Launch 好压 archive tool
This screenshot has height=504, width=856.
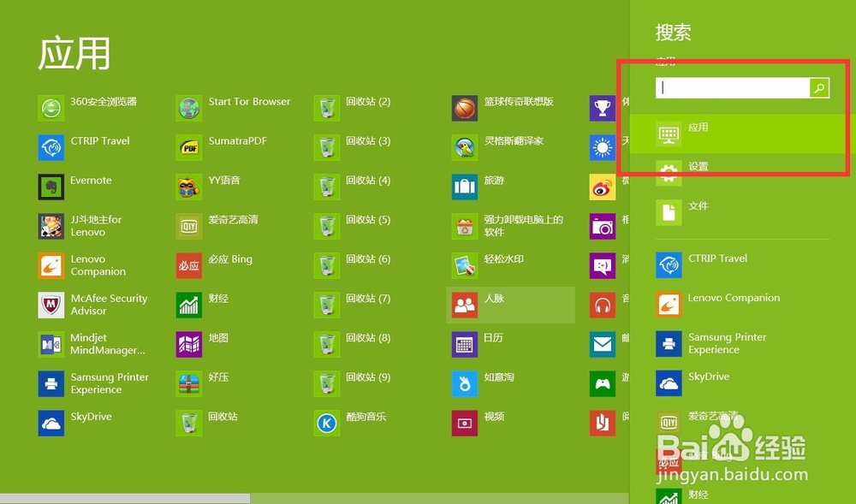click(202, 383)
